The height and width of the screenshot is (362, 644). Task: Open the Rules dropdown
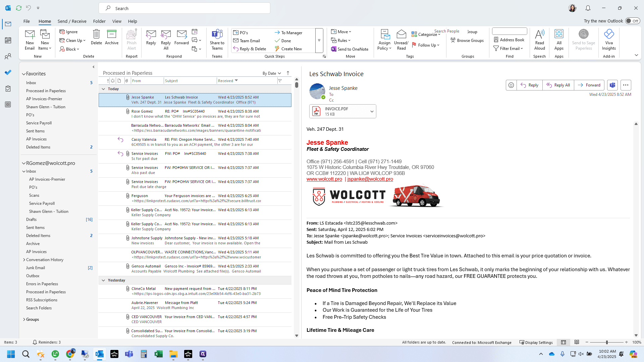pyautogui.click(x=341, y=40)
